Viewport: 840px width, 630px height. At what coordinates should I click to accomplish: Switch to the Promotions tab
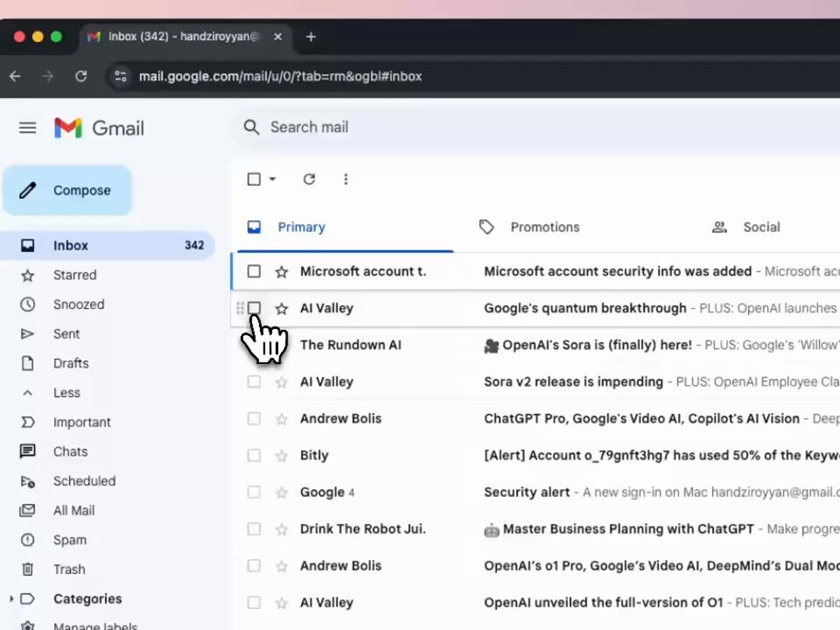(545, 227)
